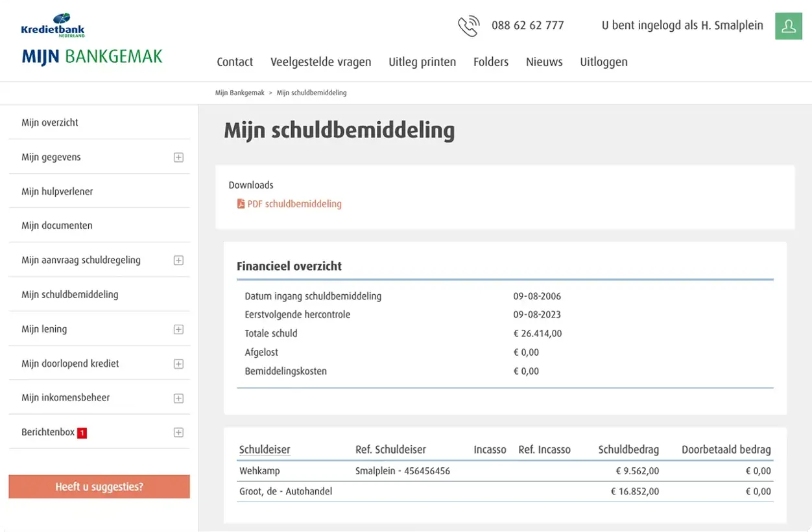Go to Mijn Bankgemak breadcrumb link

pyautogui.click(x=240, y=93)
